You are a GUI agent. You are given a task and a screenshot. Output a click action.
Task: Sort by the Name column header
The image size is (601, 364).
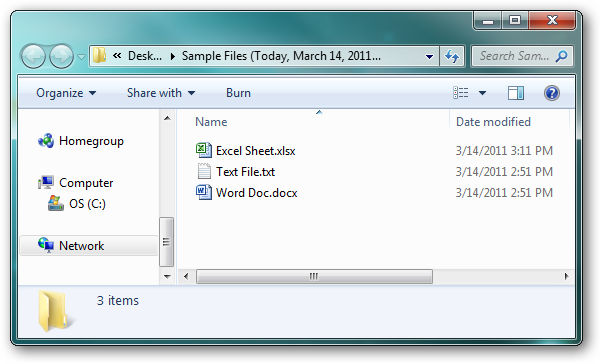pyautogui.click(x=211, y=122)
